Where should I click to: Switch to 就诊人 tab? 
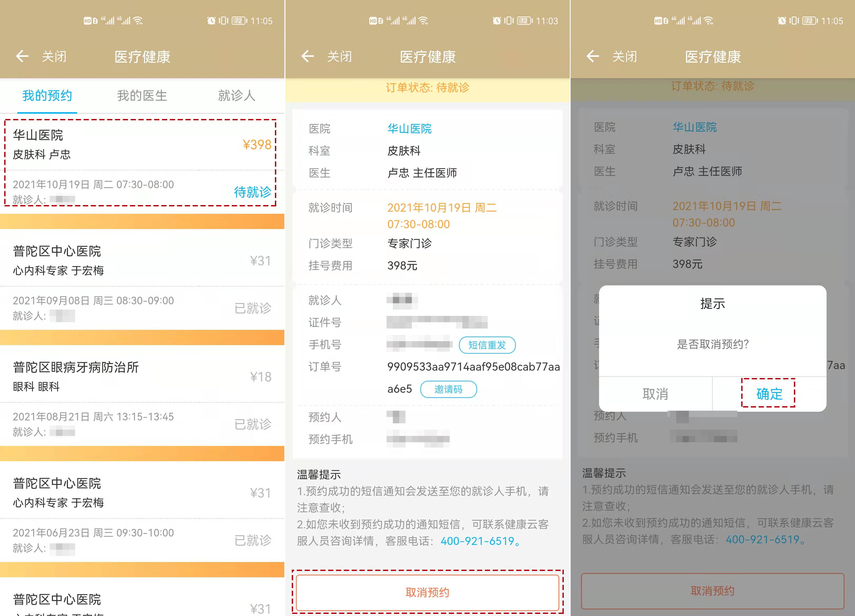[237, 95]
